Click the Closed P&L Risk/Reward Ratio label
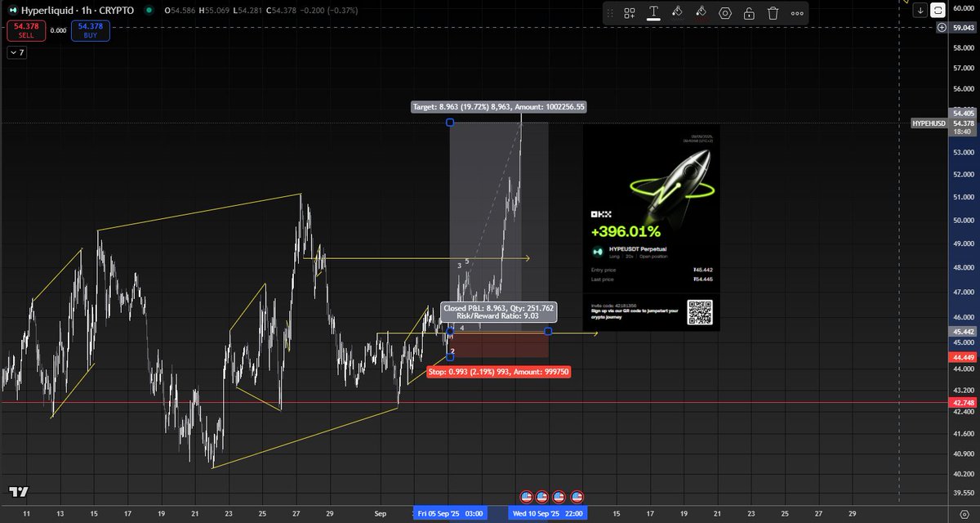The image size is (980, 523). tap(499, 313)
